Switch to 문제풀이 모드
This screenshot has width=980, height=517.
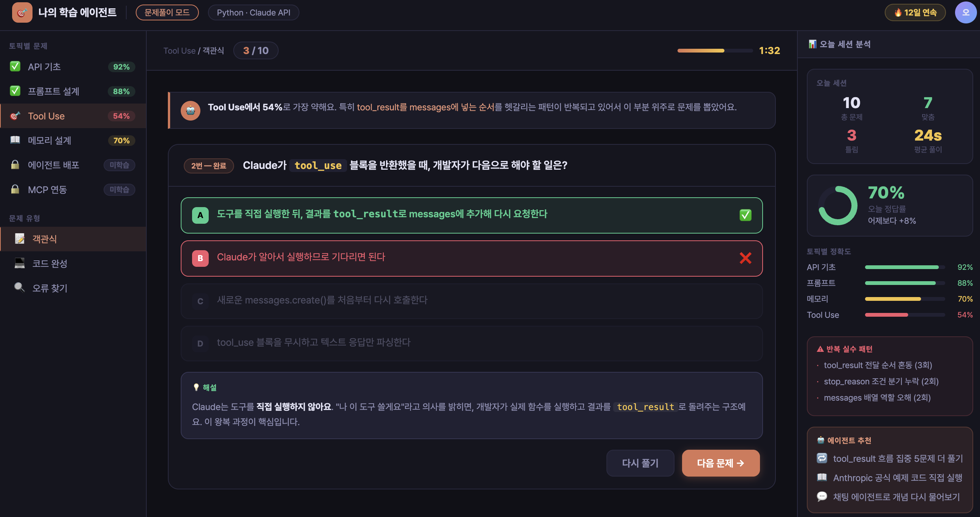click(167, 12)
